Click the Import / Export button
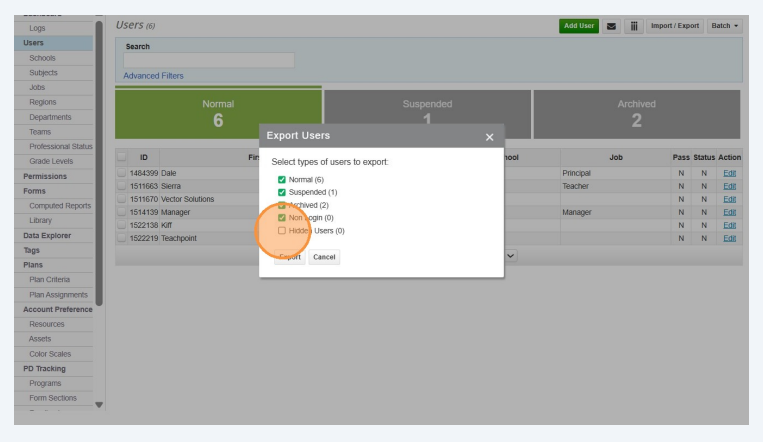The width and height of the screenshot is (763, 442). 675,26
